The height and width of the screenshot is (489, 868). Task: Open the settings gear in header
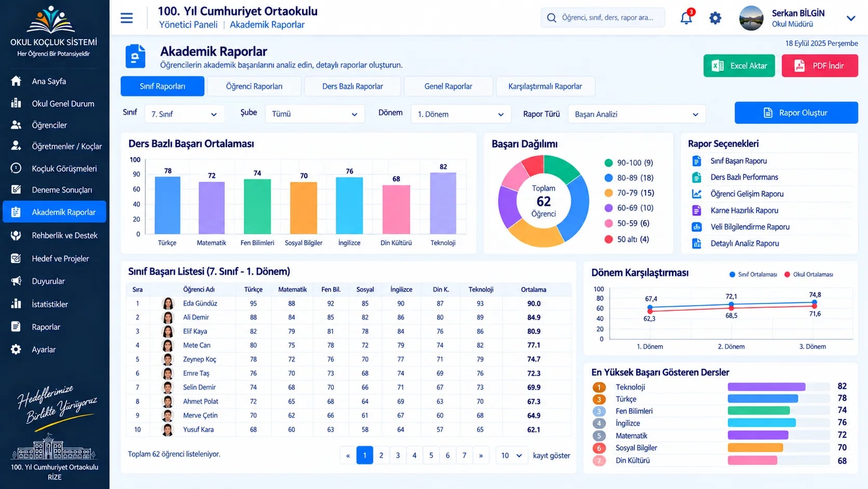(x=715, y=18)
